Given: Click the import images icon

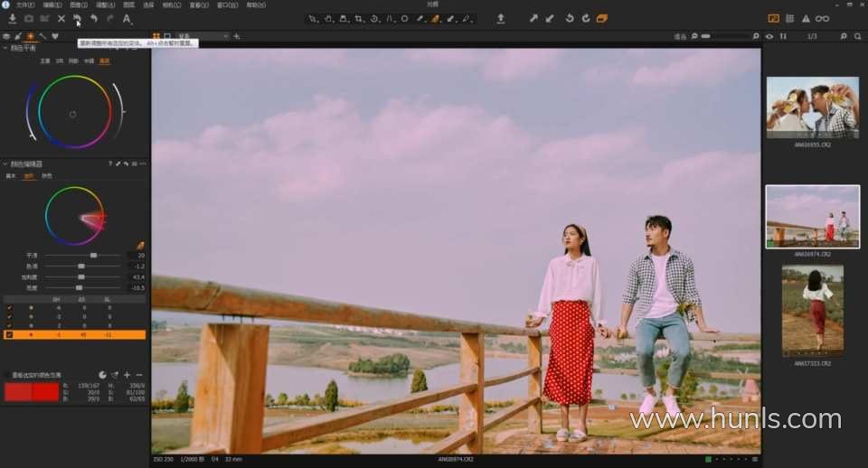Looking at the screenshot, I should [13, 18].
